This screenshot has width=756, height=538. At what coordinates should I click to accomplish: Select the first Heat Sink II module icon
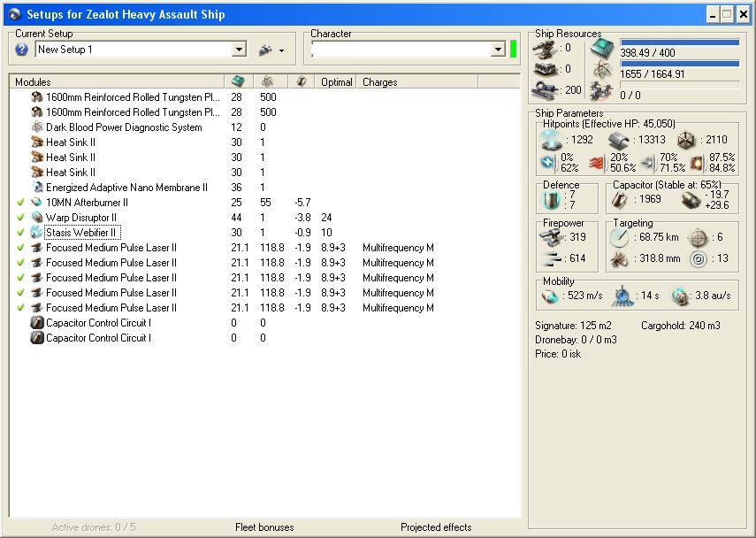36,142
